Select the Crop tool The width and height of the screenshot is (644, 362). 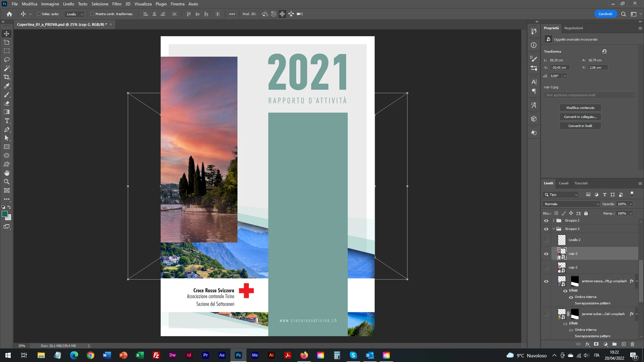coord(7,77)
